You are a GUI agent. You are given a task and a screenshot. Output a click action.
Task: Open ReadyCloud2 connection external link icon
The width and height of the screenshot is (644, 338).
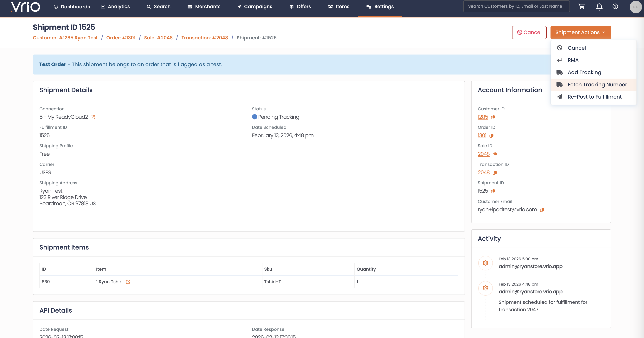93,117
